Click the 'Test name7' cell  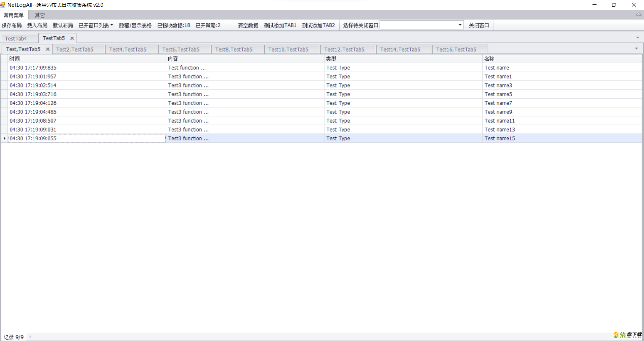point(562,103)
